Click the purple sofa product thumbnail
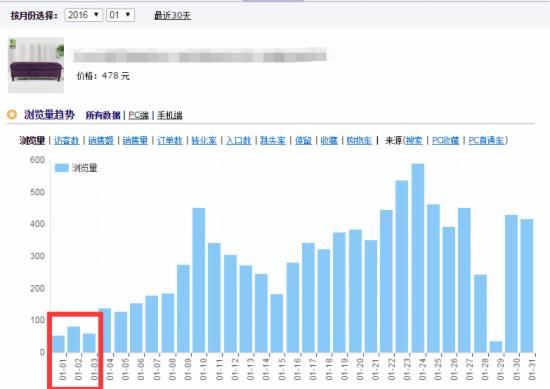 [x=36, y=65]
